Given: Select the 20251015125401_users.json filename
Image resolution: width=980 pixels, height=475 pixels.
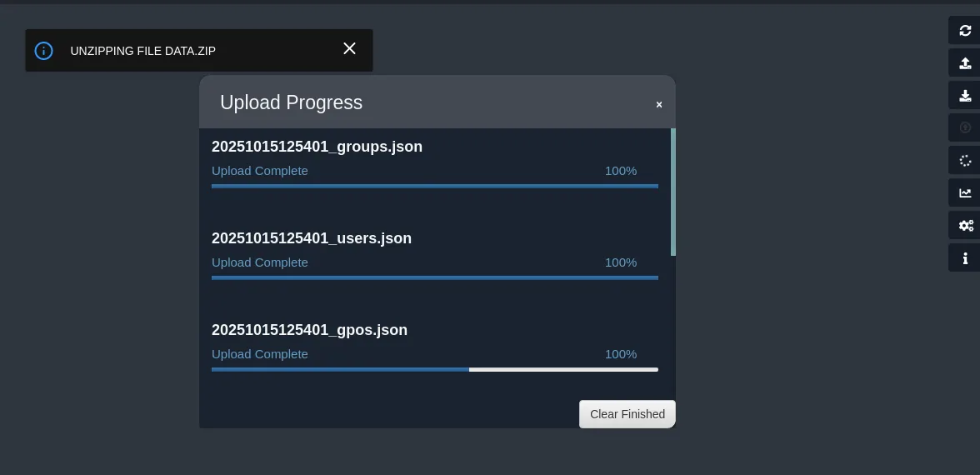Looking at the screenshot, I should [312, 238].
